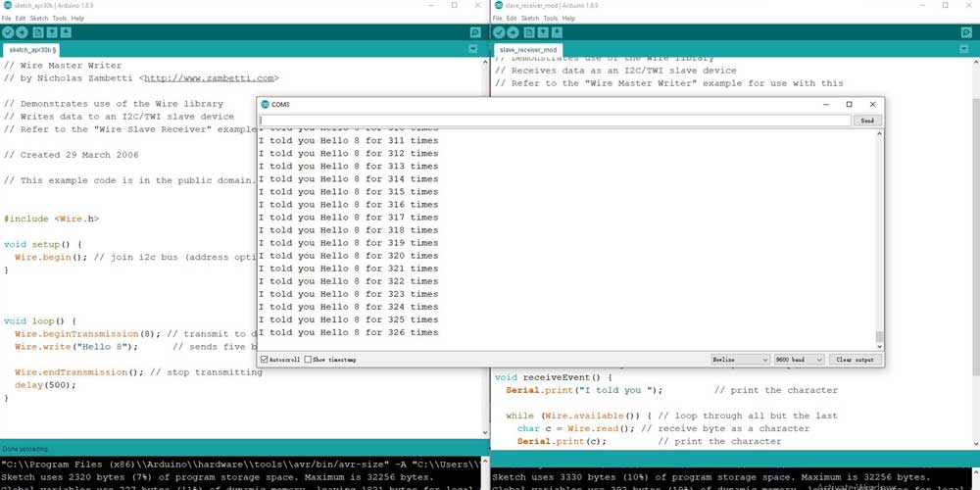The width and height of the screenshot is (980, 490).
Task: Click Clear output button
Action: [x=856, y=360]
